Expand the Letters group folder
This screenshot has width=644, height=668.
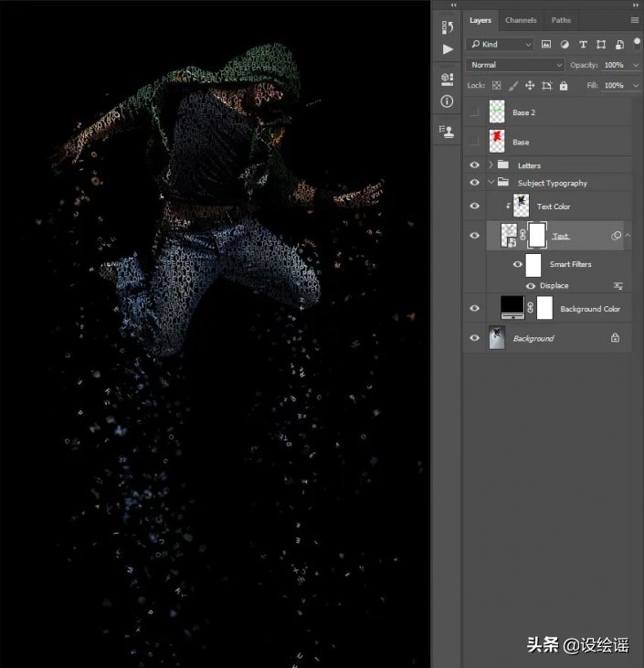pyautogui.click(x=491, y=165)
